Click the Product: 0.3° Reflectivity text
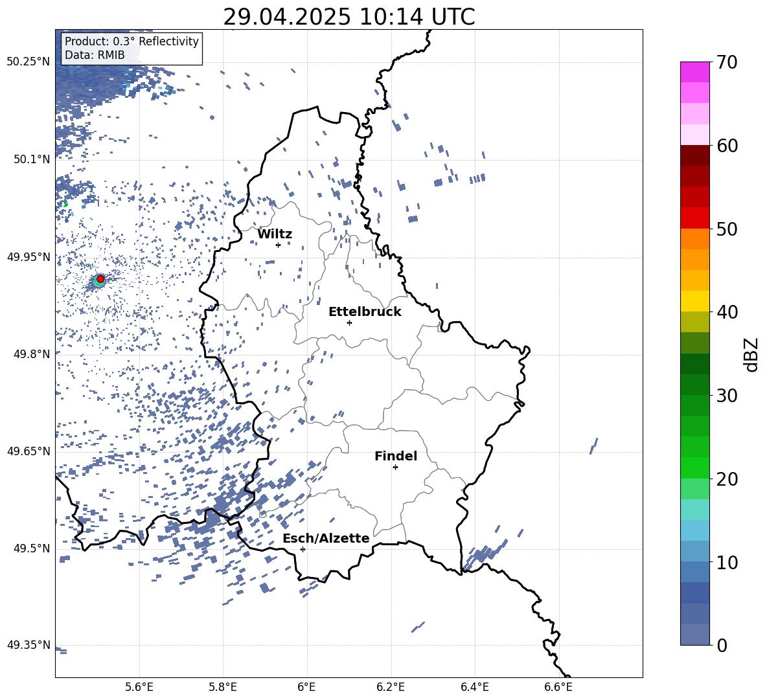The height and width of the screenshot is (700, 767). 132,41
